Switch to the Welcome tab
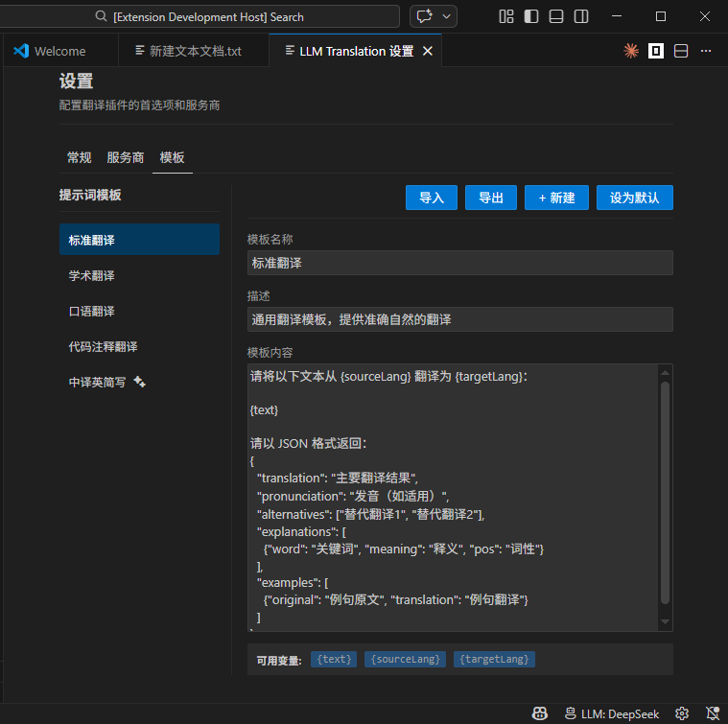Image resolution: width=728 pixels, height=724 pixels. point(59,51)
